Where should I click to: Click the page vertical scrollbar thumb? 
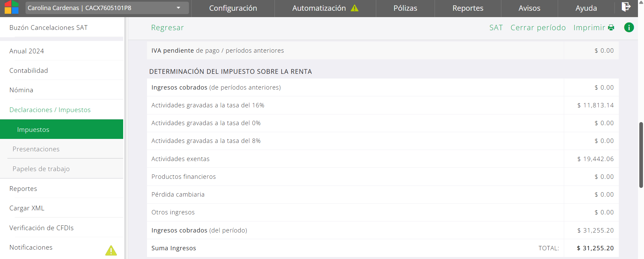coord(641,154)
